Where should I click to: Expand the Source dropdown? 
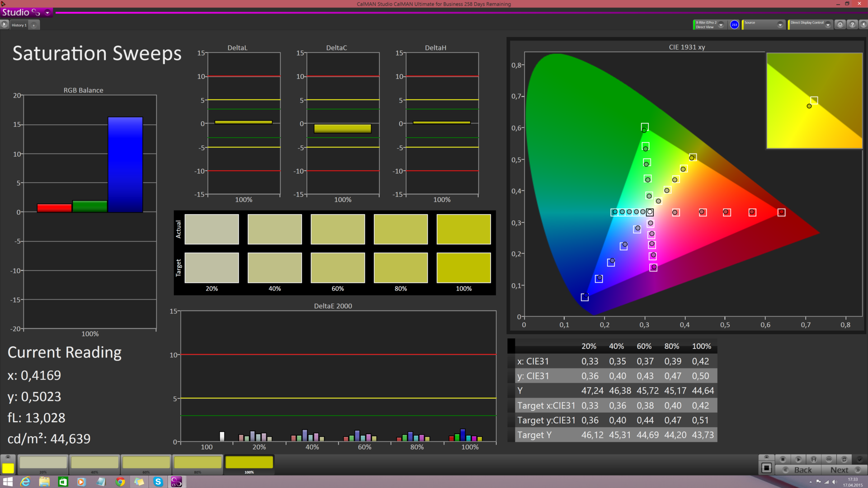pos(780,25)
